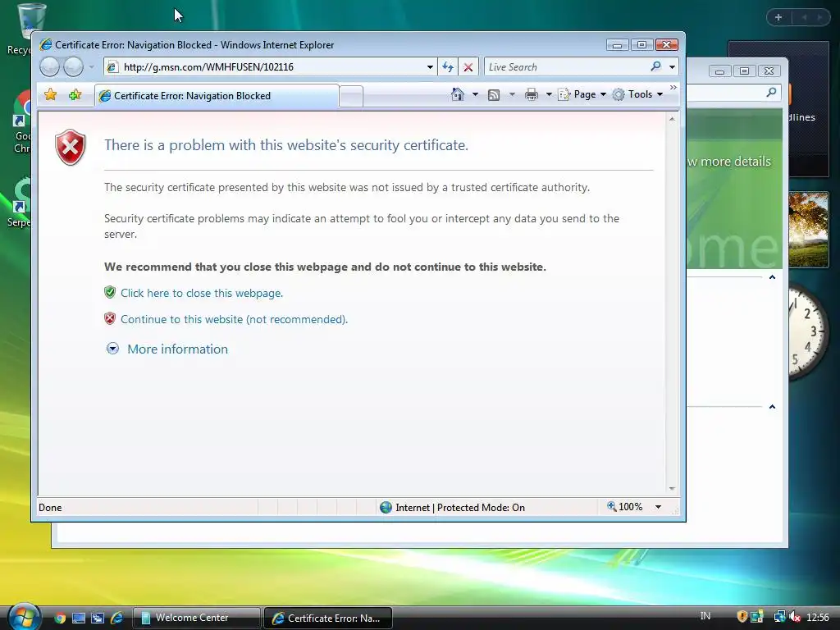Click the vertical scrollbar down arrow
Screen dimensions: 840x630
coord(672,489)
